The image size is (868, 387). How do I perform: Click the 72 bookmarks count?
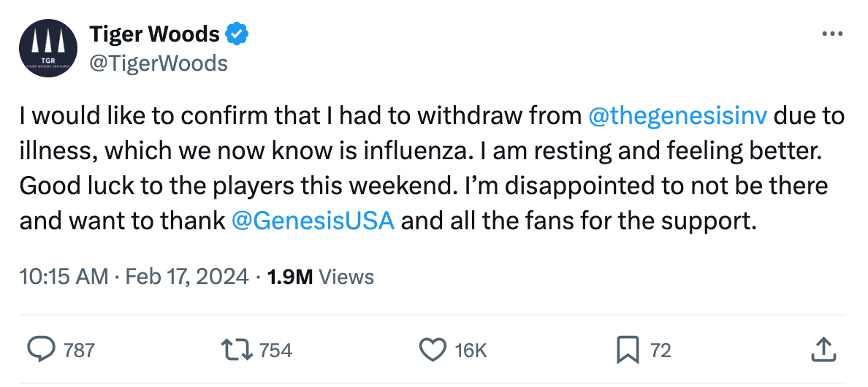[x=660, y=350]
